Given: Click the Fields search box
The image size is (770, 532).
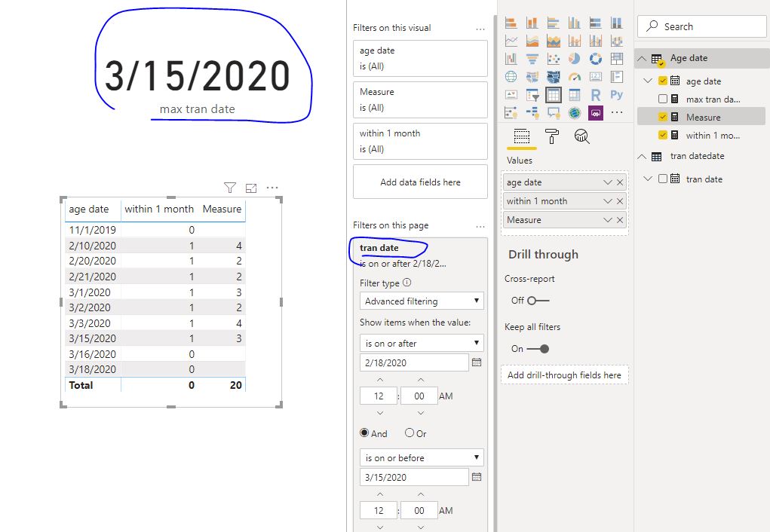Looking at the screenshot, I should click(x=703, y=26).
